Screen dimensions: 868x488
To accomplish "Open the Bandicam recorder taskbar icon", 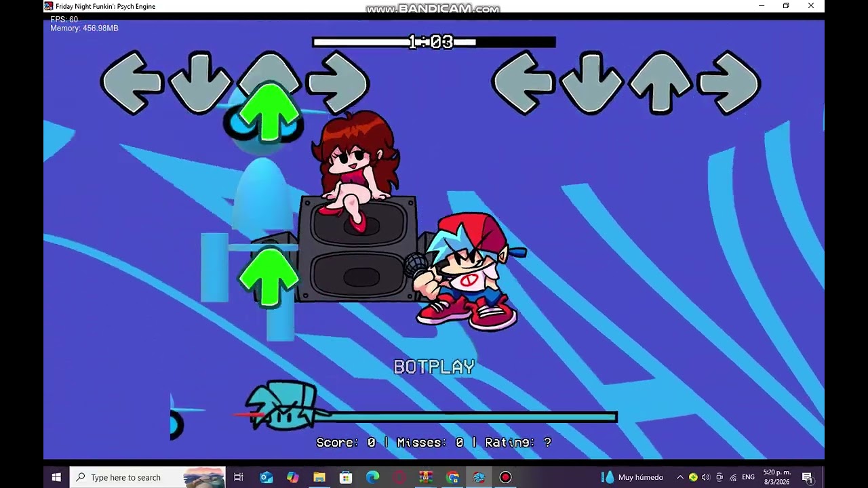I will [505, 477].
